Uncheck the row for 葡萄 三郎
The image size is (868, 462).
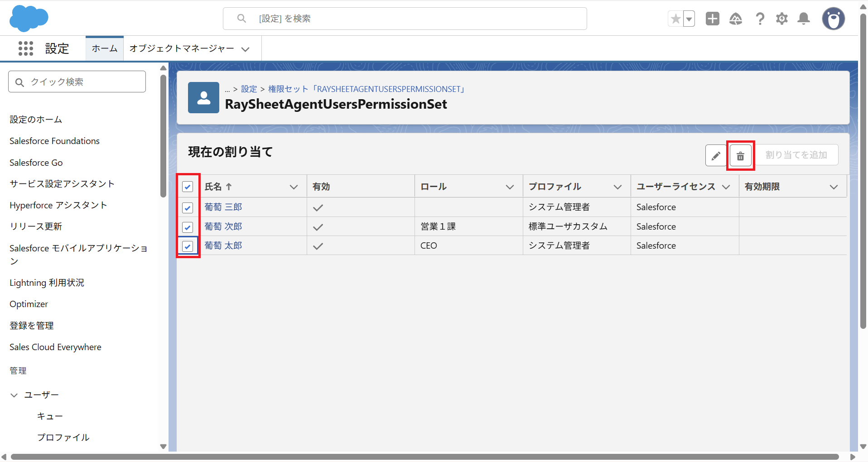click(x=188, y=207)
